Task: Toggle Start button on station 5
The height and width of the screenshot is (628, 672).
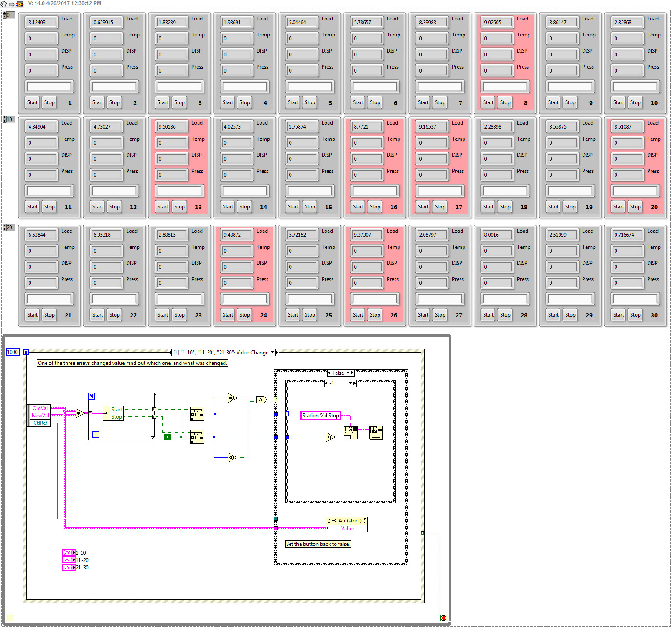Action: coord(293,102)
